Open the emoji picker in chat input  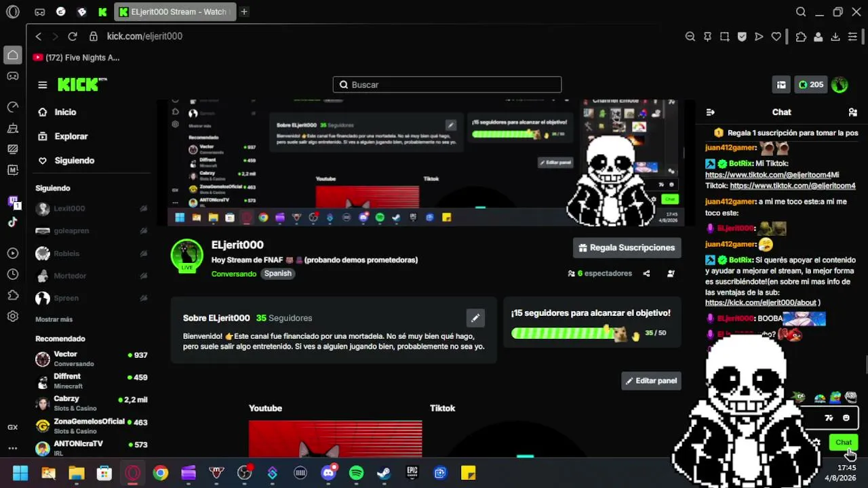click(x=846, y=418)
